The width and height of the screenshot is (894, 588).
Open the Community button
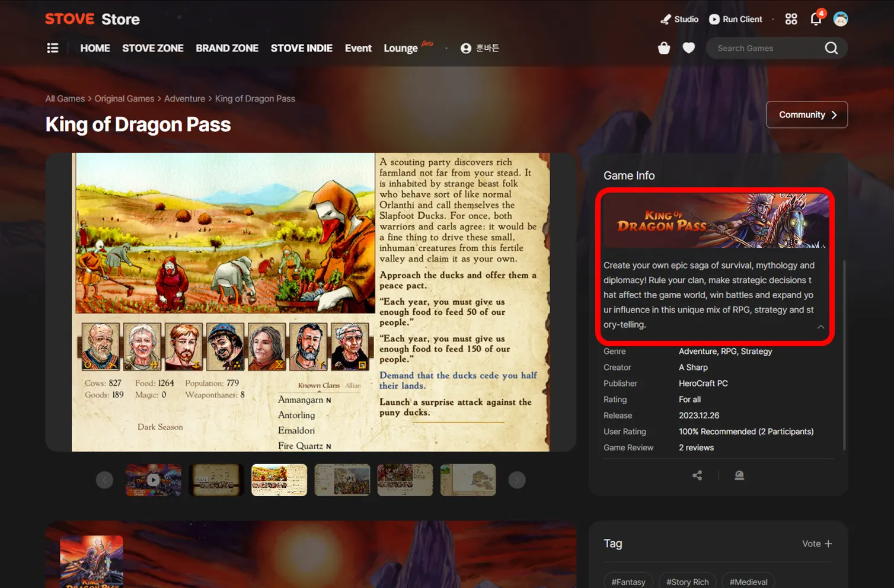(807, 115)
